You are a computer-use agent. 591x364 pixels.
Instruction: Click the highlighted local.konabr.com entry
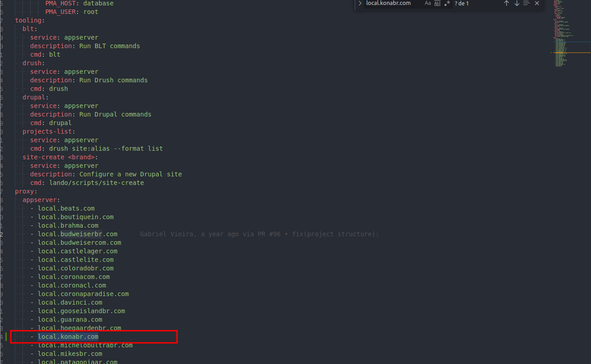point(68,337)
